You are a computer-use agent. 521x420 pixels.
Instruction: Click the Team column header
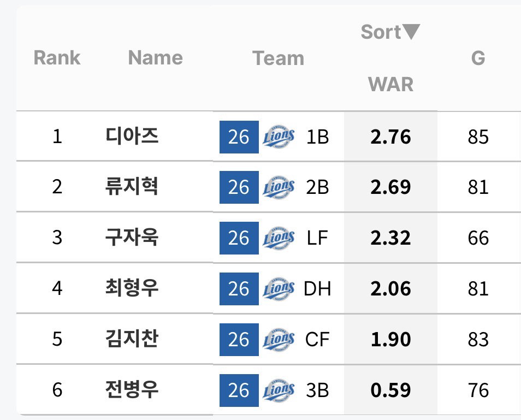coord(278,58)
